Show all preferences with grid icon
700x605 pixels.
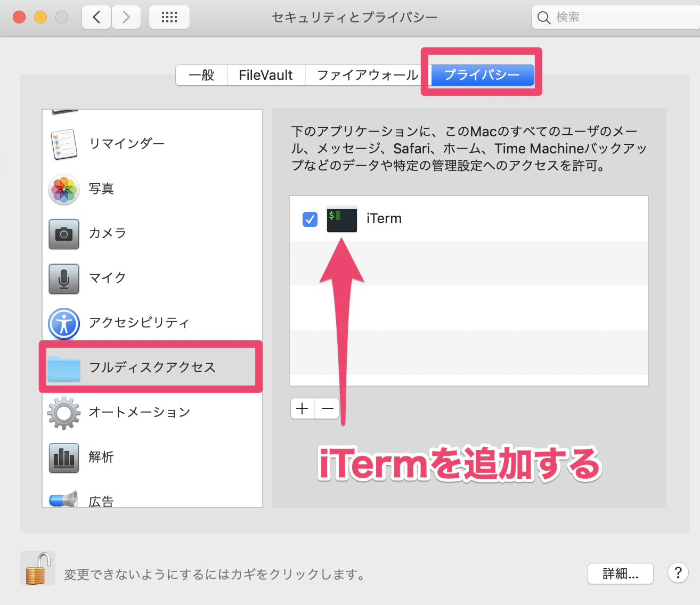click(169, 17)
